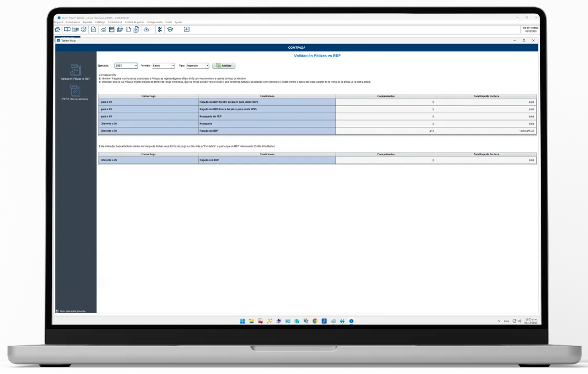The height and width of the screenshot is (374, 588).
Task: Open the Configuración menu
Action: (154, 22)
